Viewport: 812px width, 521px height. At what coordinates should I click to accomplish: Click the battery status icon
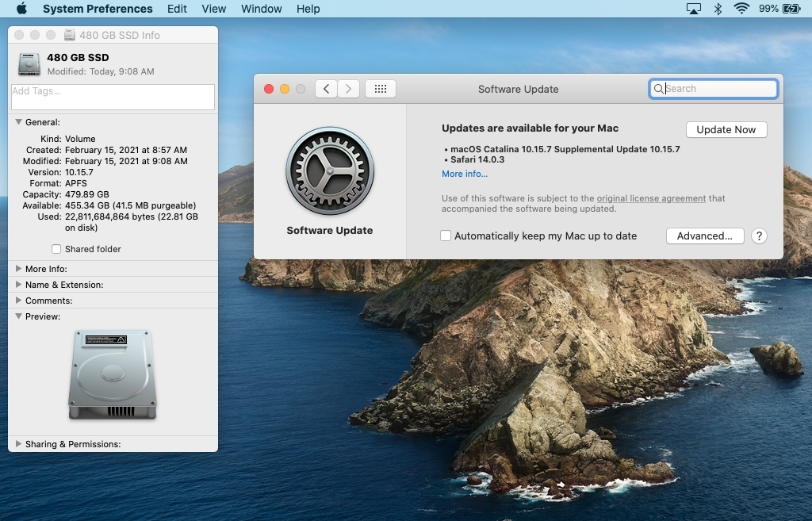[x=792, y=9]
